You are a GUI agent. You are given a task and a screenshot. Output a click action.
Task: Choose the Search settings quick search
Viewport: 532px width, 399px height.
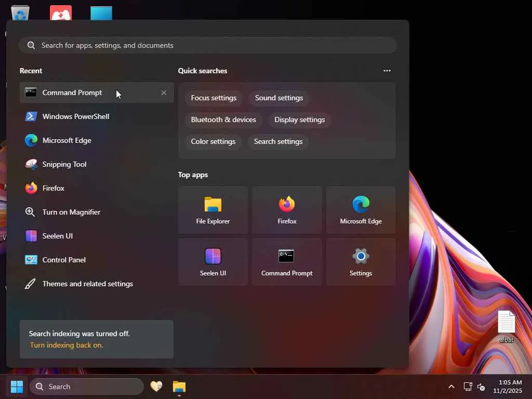click(278, 141)
